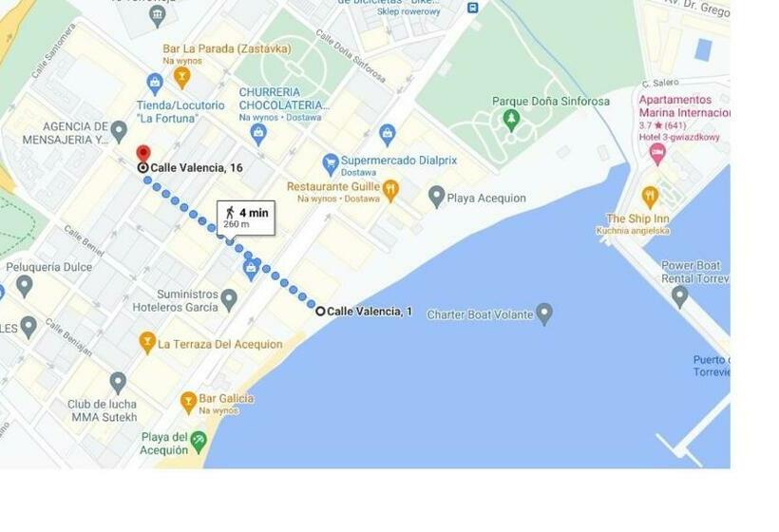Click the Suministros Hoteleros García pin
Screen dimensions: 779x532
point(229,300)
